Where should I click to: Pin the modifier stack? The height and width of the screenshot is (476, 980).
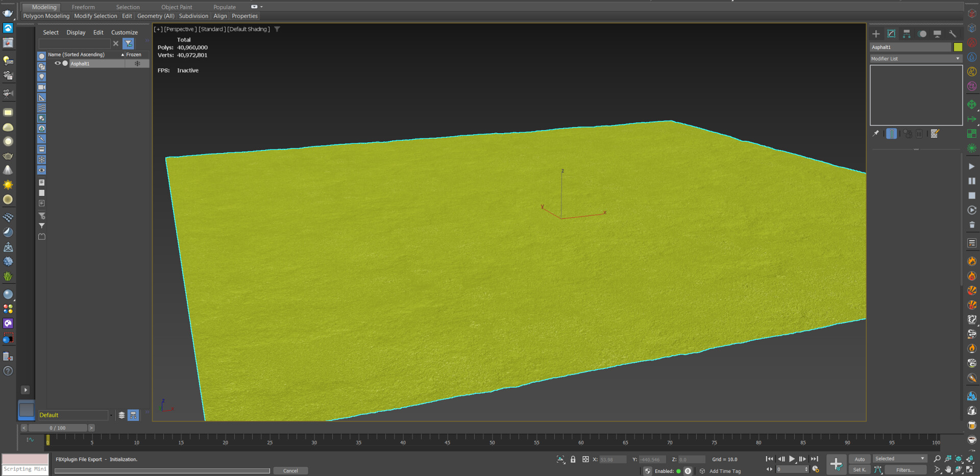(x=876, y=134)
